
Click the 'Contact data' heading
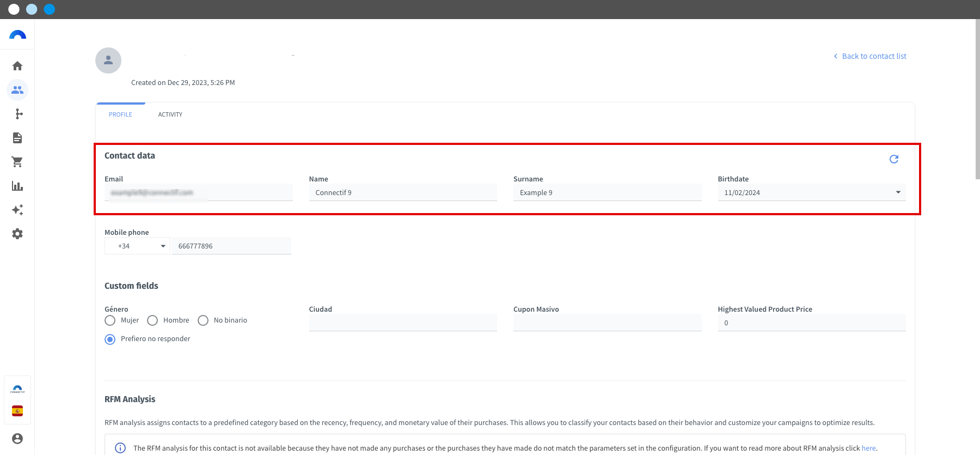click(x=130, y=156)
